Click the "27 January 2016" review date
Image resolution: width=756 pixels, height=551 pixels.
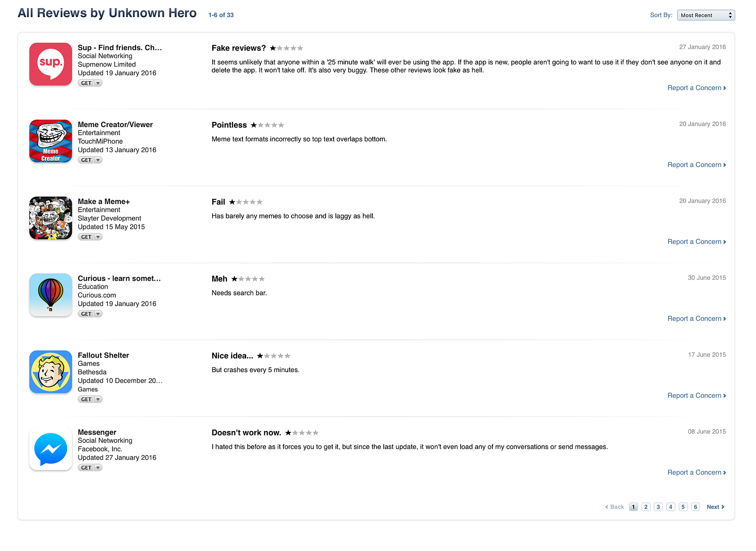click(703, 47)
